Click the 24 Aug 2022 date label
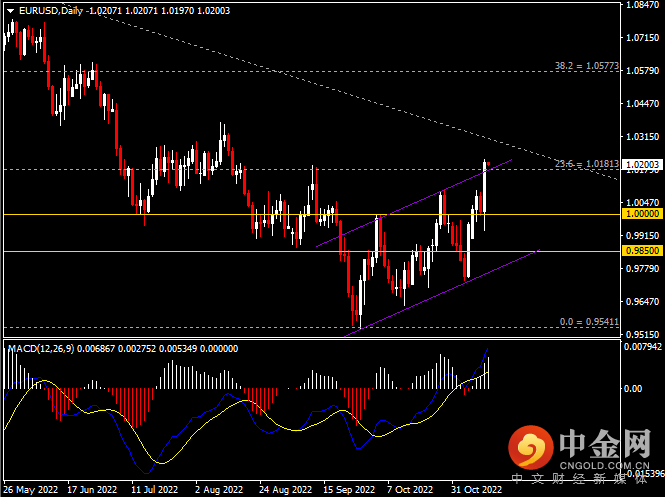665x497 pixels. 285,490
